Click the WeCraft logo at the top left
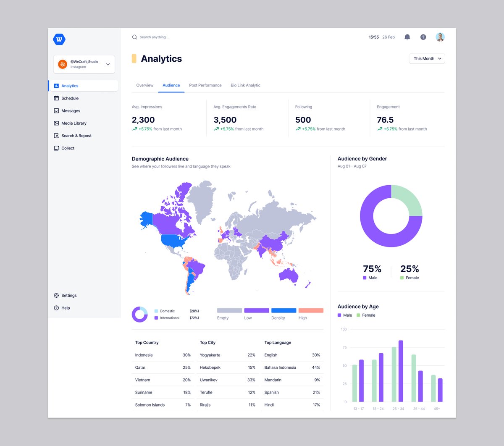 click(x=59, y=39)
